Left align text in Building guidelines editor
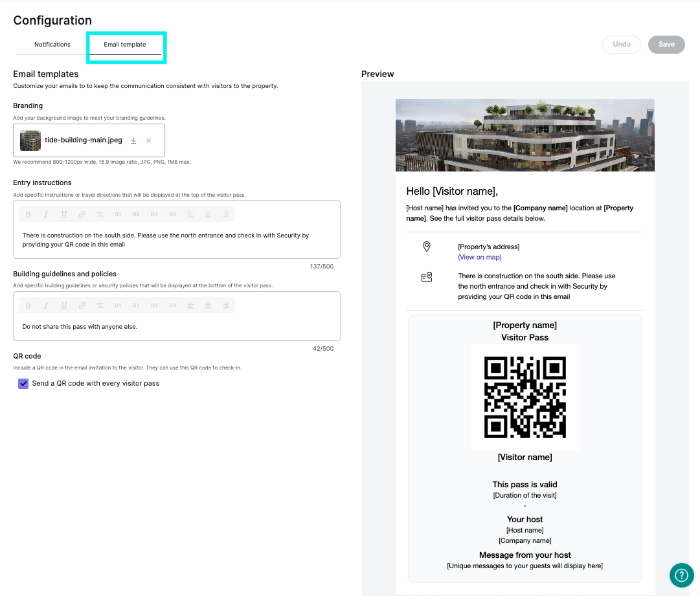The height and width of the screenshot is (596, 700). [190, 305]
